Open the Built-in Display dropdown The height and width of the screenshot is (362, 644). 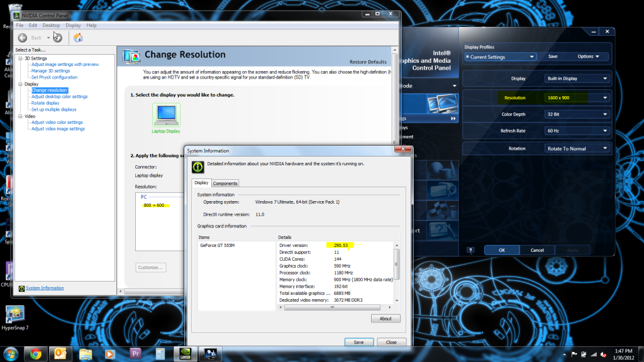tap(577, 79)
